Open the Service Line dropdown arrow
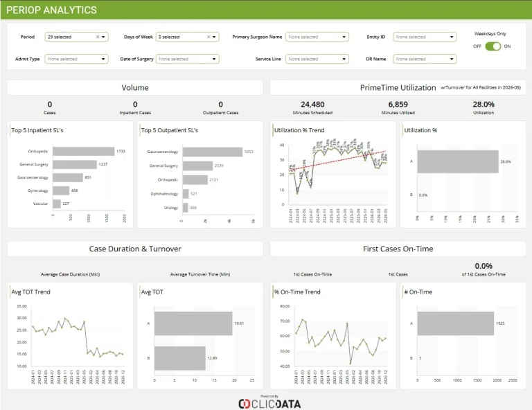This screenshot has width=532, height=410. (x=344, y=59)
